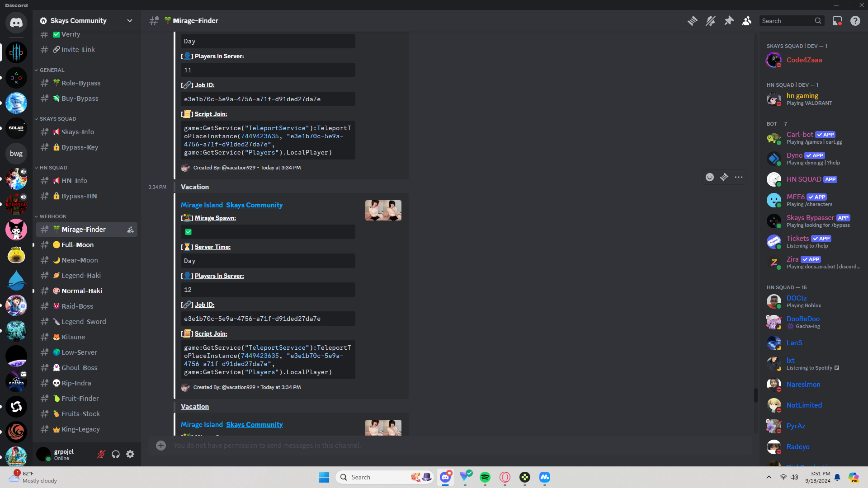This screenshot has width=868, height=488.
Task: Open the Legend-Haki channel
Action: [87, 276]
